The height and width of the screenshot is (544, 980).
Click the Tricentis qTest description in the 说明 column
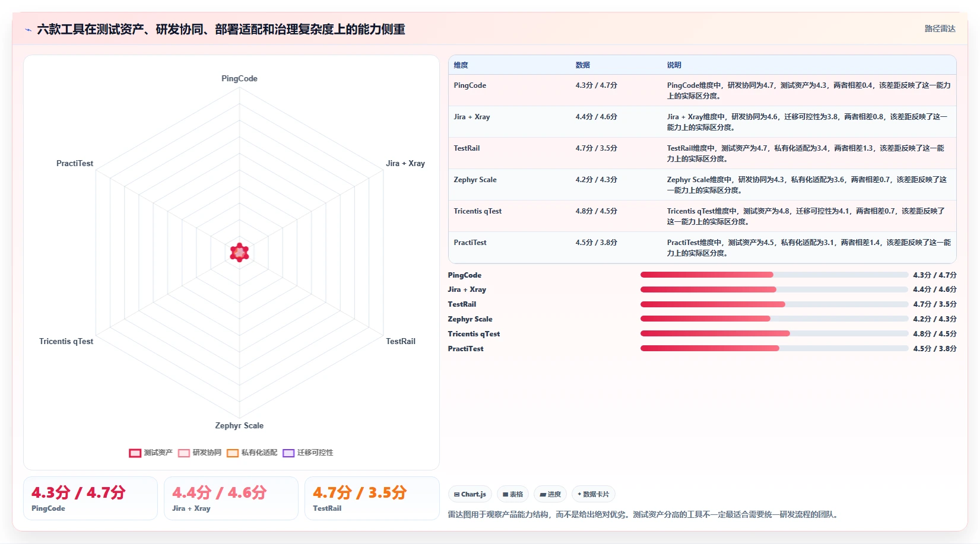(805, 217)
